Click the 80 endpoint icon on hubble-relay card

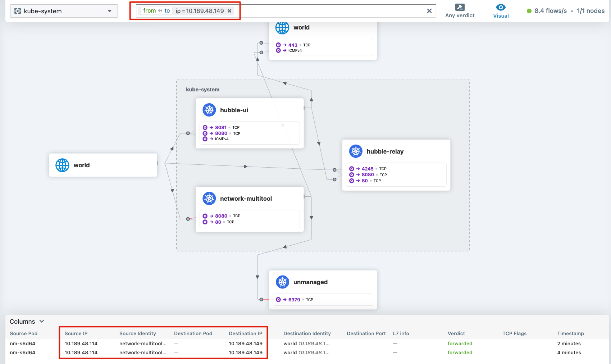click(x=352, y=181)
